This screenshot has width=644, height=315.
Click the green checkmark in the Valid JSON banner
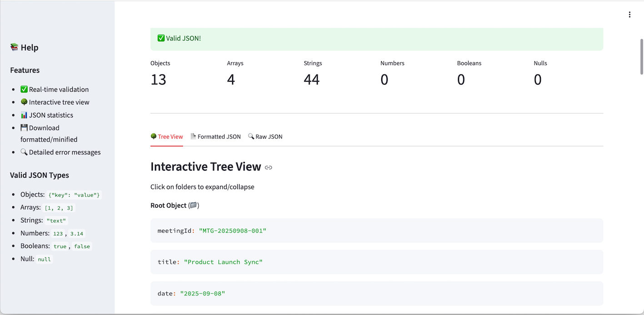click(161, 39)
